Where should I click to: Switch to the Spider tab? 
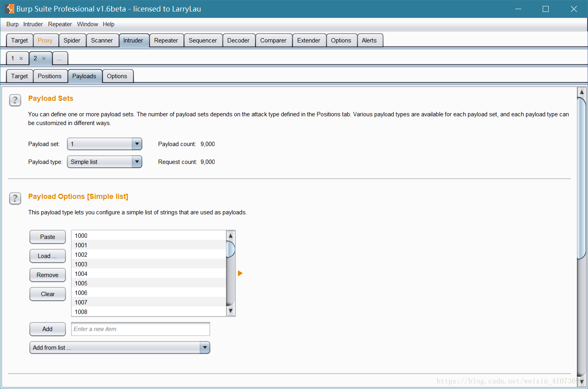click(72, 40)
